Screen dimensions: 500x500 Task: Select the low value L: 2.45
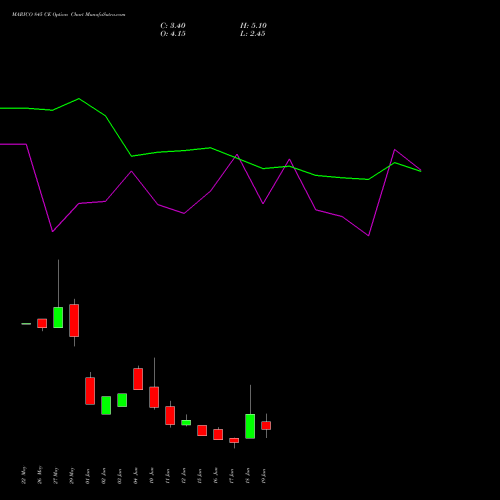click(253, 34)
